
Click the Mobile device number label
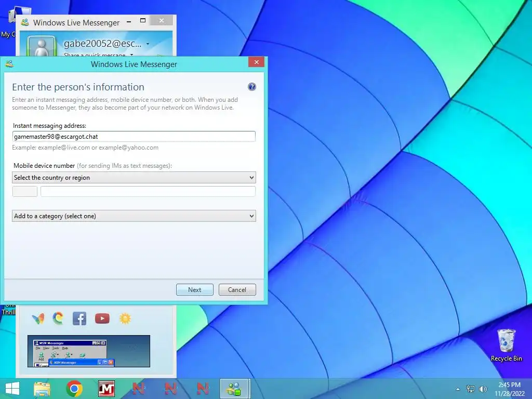point(44,166)
